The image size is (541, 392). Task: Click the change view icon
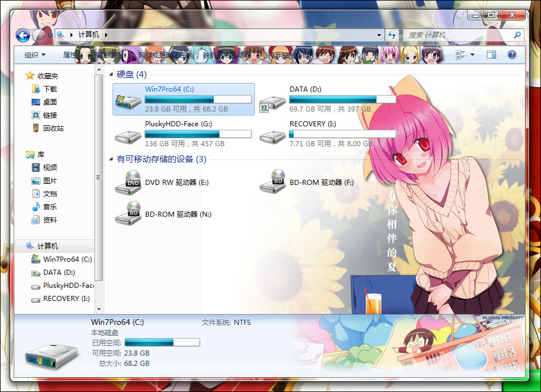(460, 55)
